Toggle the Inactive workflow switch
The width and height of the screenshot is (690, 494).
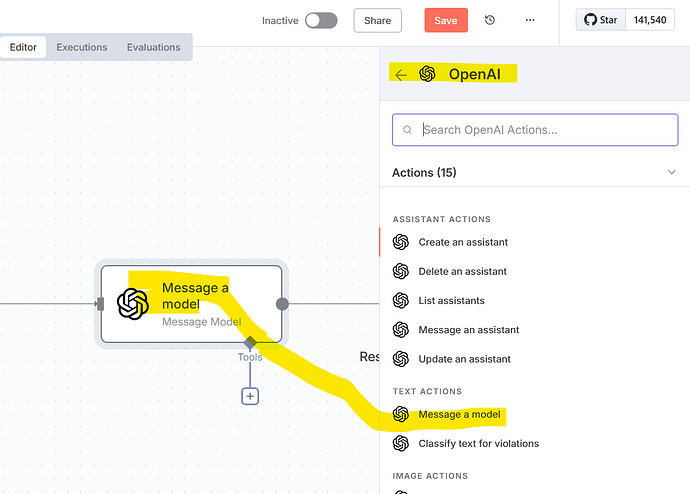click(321, 20)
